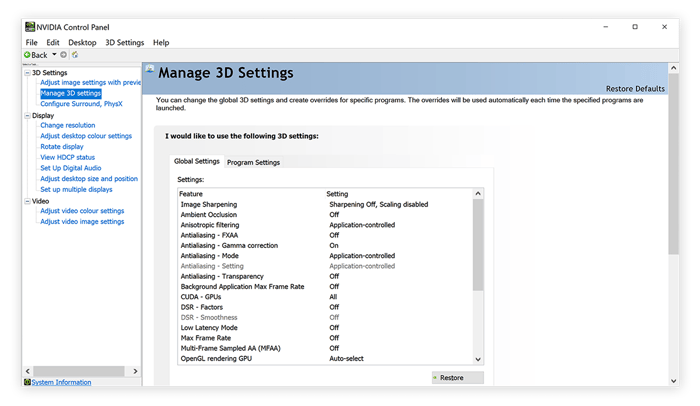Maximize the NVIDIA Control Panel window
Viewport: 700px width, 406px height.
(635, 27)
